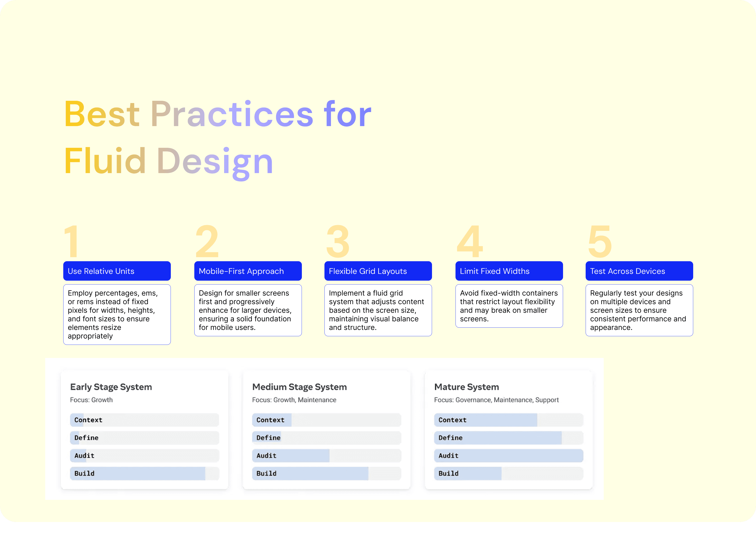Viewport: 756px width, 536px height.
Task: Click the Early Stage System Build bar
Action: click(145, 473)
